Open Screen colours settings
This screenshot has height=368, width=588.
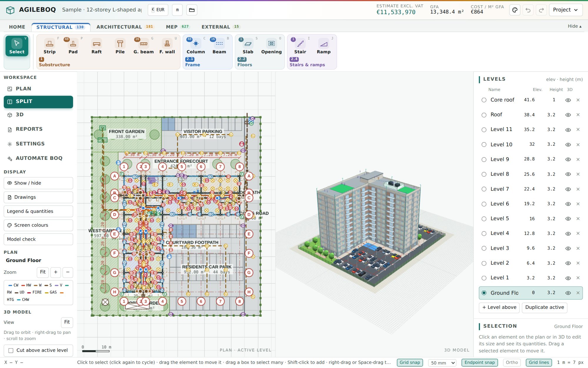click(38, 225)
